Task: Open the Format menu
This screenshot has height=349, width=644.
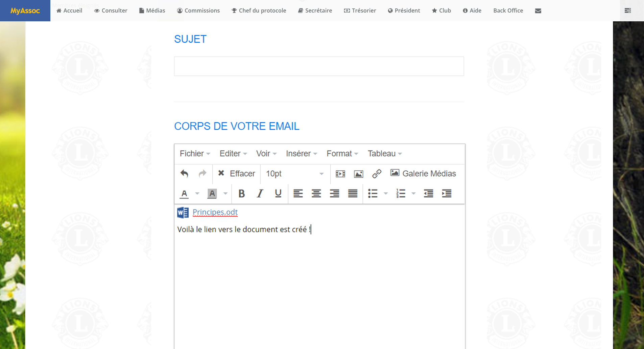Action: pyautogui.click(x=342, y=154)
